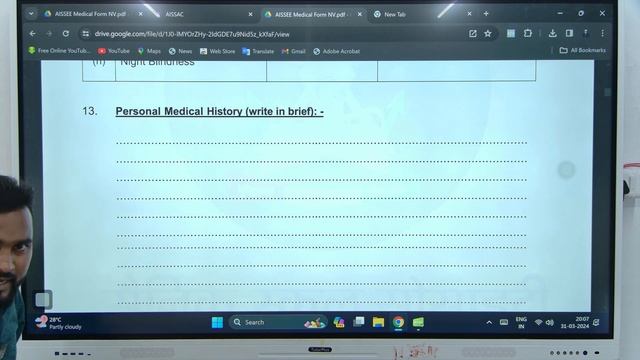Open the Maps bookmark
Viewport: 640px width, 360px height.
tap(149, 51)
